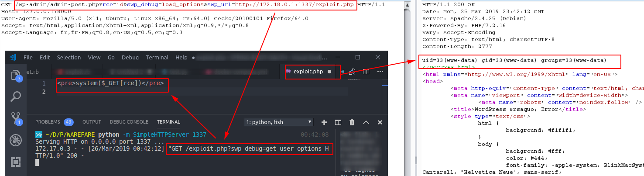644x176 pixels.
Task: Close the terminal panel
Action: pyautogui.click(x=380, y=122)
